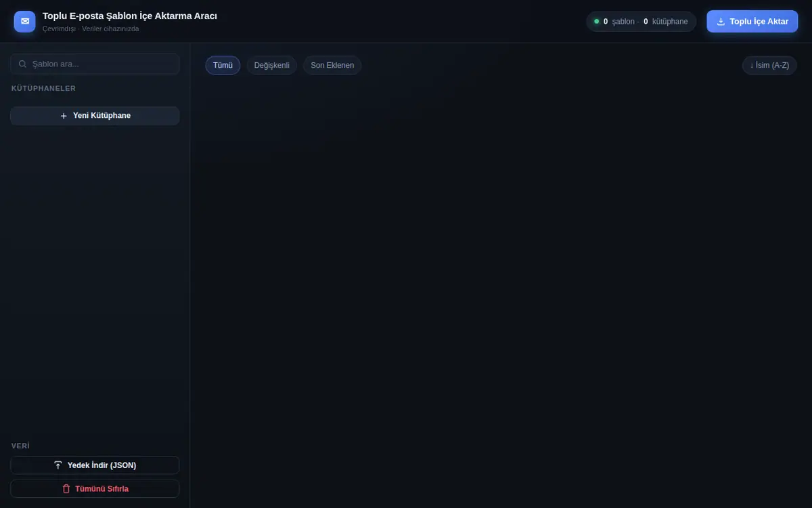The height and width of the screenshot is (508, 812).
Task: Click the app title Toplu E-posta Şablon İçe Aktarma Aracı
Action: point(130,16)
